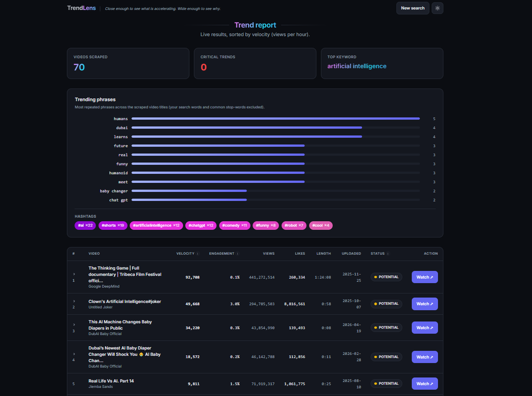Click the #cool ×4 hashtag pill
This screenshot has height=396, width=532.
click(320, 225)
